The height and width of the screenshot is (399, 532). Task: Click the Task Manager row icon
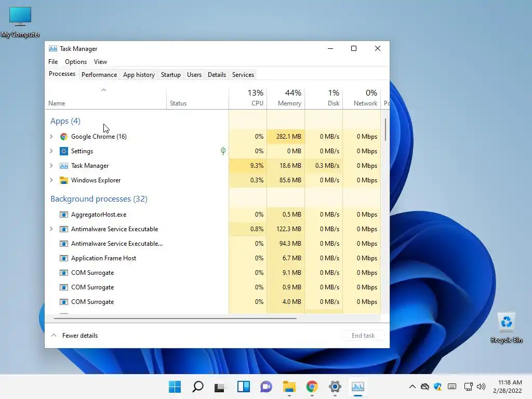coord(63,166)
